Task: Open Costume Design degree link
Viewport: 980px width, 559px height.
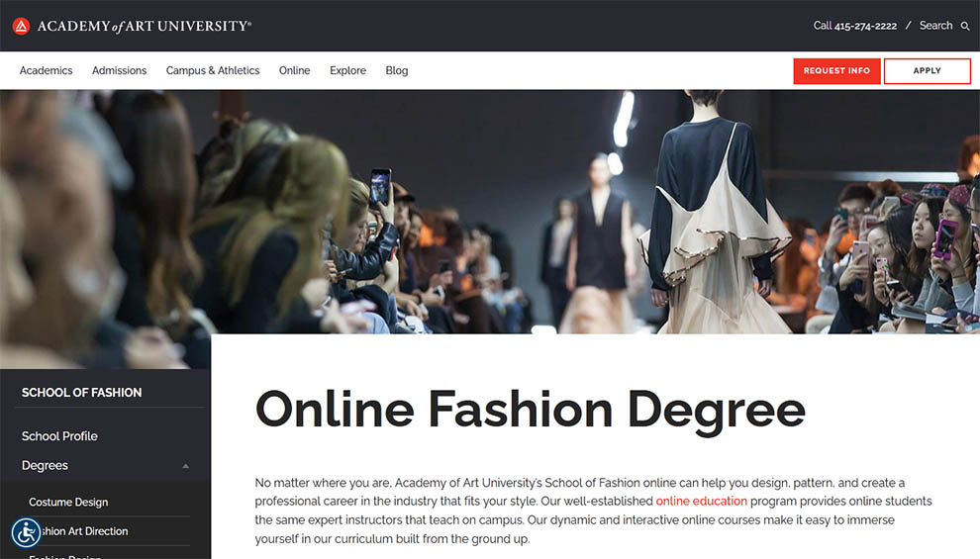Action: click(x=68, y=503)
